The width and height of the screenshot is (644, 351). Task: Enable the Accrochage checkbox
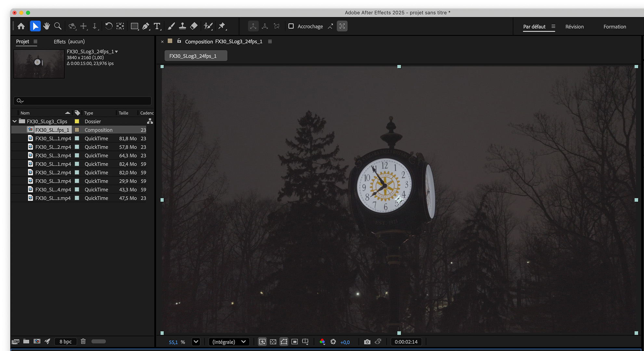tap(291, 26)
